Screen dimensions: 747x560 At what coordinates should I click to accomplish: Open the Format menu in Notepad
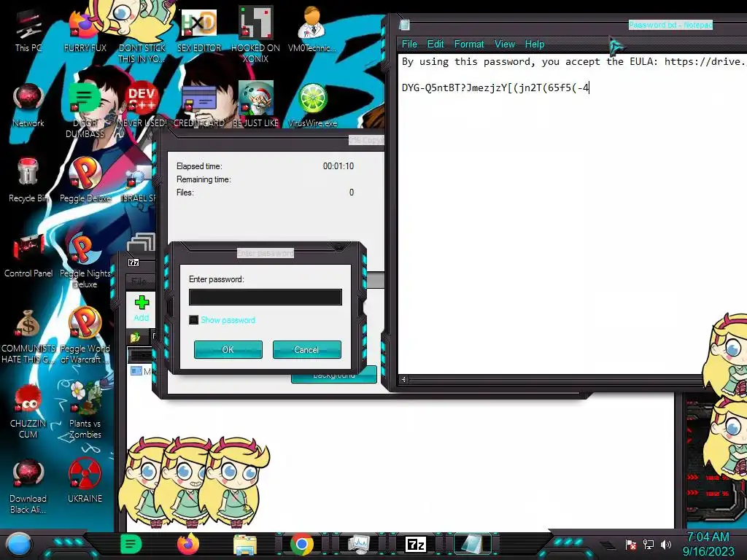469,44
